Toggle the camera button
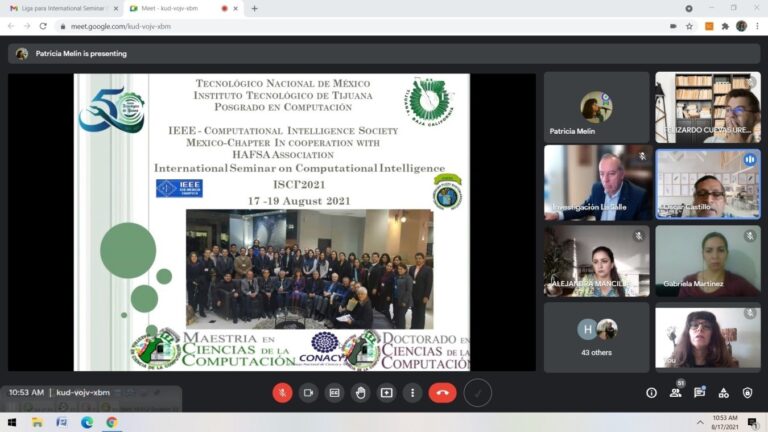Viewport: 768px width, 432px height. tap(309, 393)
